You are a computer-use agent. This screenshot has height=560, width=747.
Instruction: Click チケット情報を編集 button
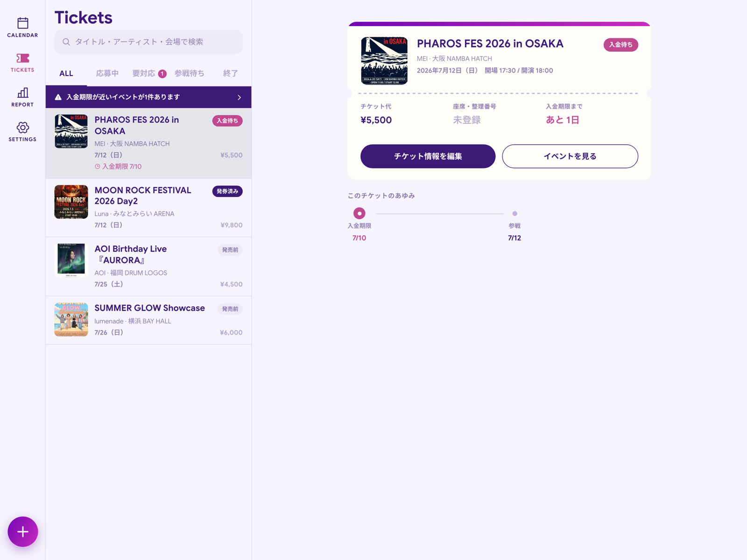pos(428,156)
